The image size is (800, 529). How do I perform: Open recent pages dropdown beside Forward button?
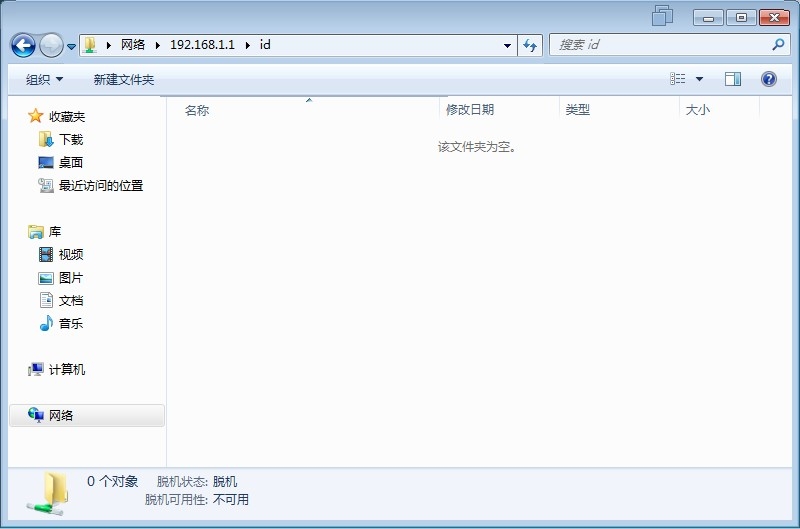click(x=71, y=46)
